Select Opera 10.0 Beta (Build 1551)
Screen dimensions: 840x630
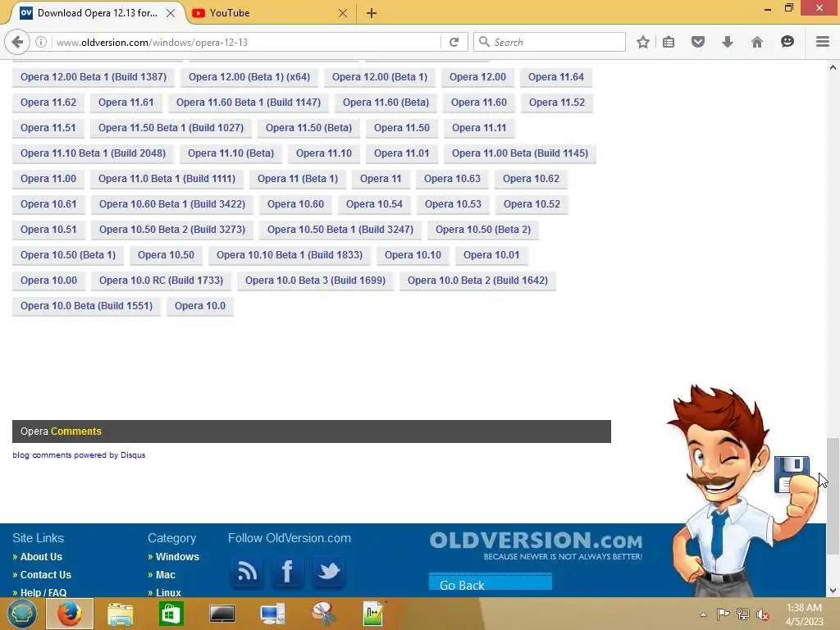point(87,306)
